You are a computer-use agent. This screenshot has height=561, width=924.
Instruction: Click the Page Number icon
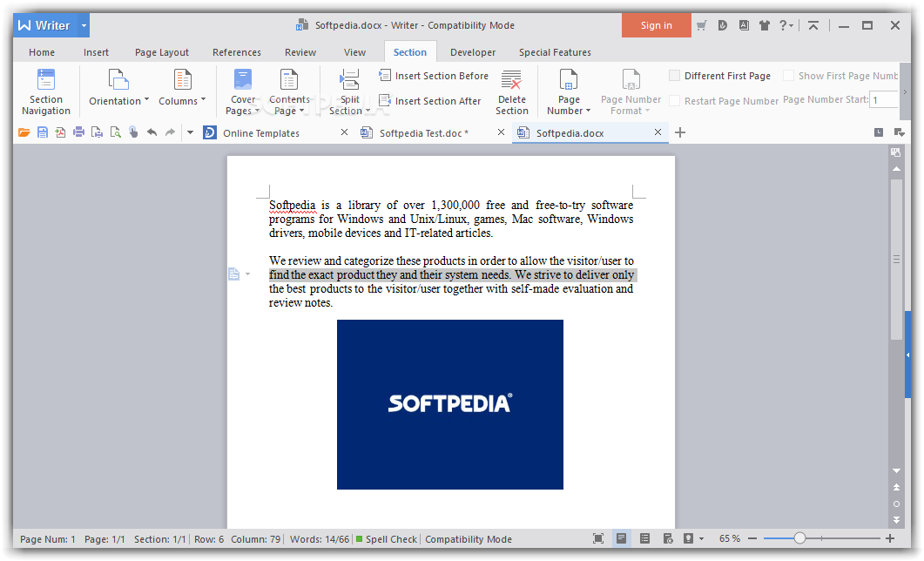(569, 79)
